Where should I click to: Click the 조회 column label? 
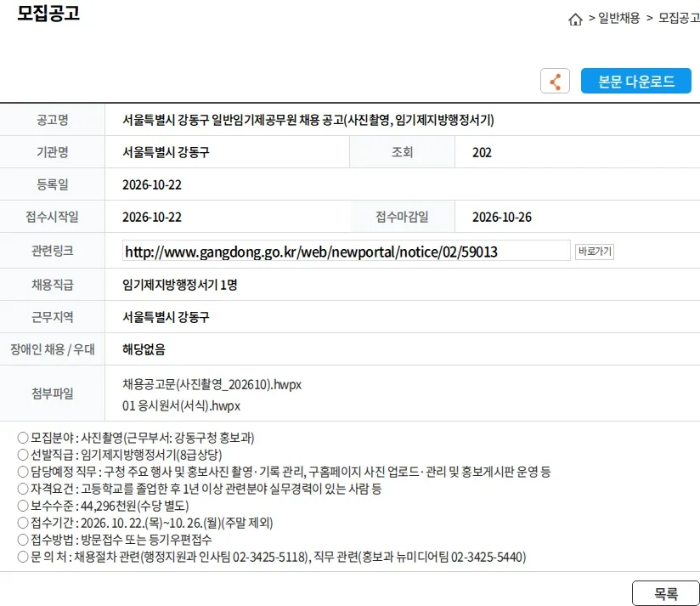(402, 152)
